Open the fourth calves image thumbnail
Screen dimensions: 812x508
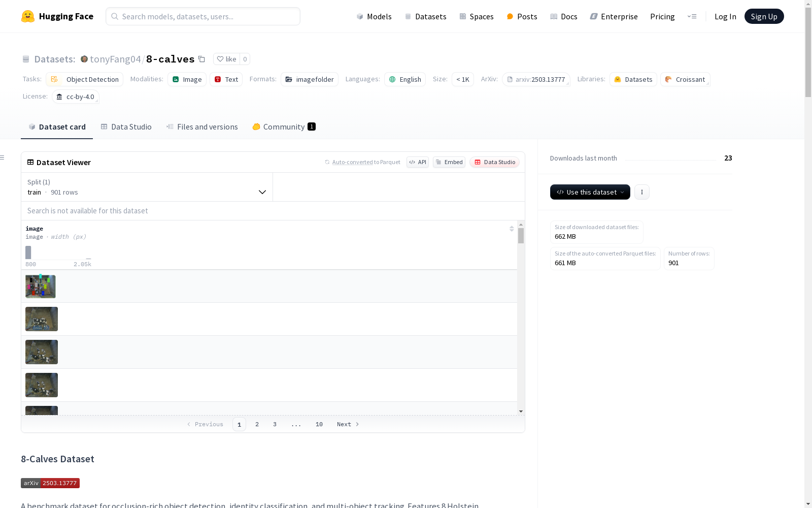pyautogui.click(x=42, y=385)
